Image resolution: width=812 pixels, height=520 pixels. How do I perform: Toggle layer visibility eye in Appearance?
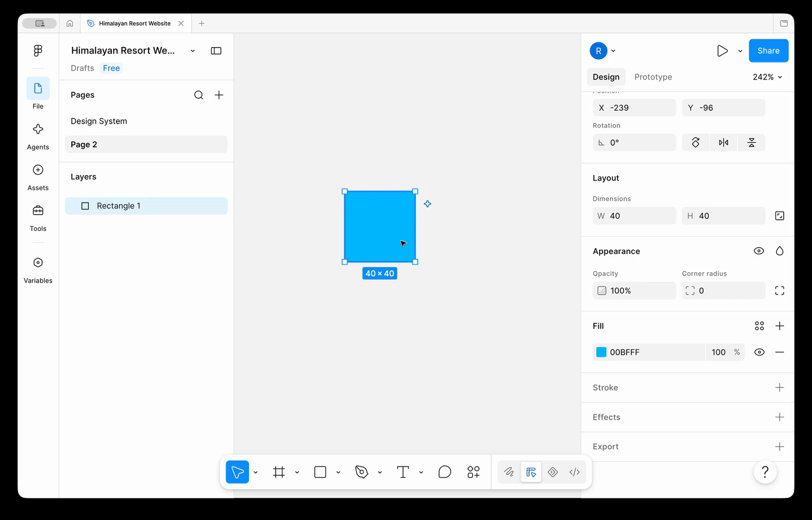tap(759, 251)
